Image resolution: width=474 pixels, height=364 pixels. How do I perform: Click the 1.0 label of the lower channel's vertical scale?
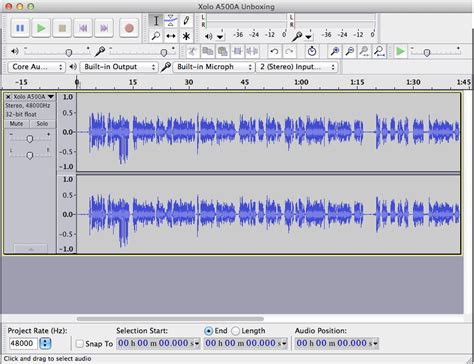(x=68, y=179)
